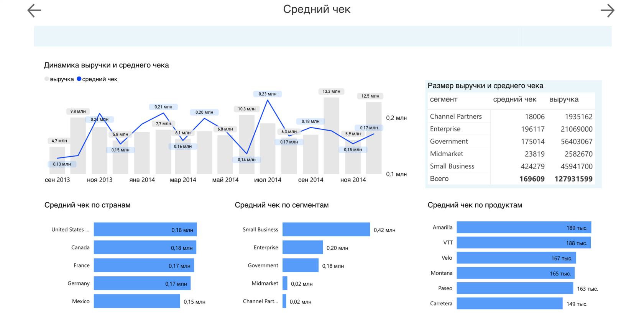Viewport: 644px width, 329px height.
Task: Sort table by средний чек column header
Action: click(514, 100)
